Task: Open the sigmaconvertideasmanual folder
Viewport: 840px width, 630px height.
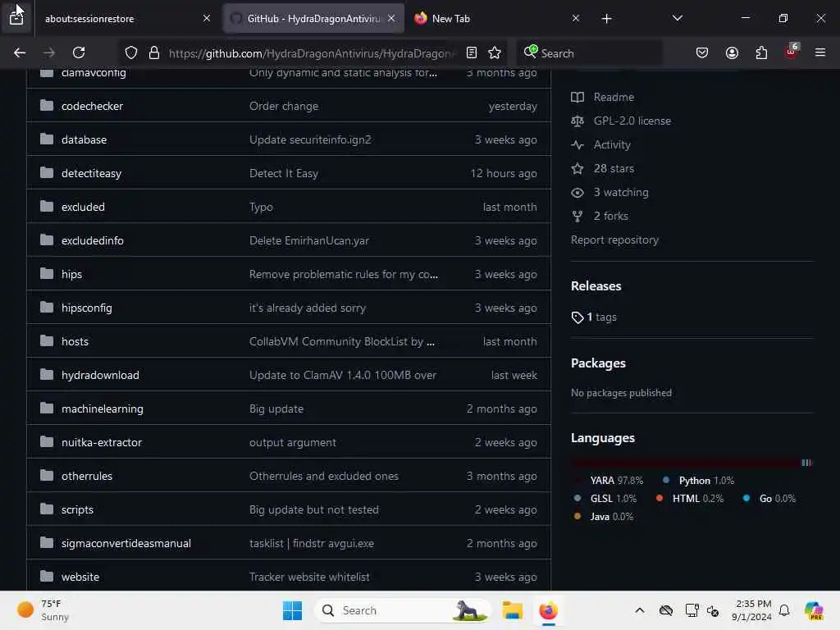Action: tap(126, 543)
